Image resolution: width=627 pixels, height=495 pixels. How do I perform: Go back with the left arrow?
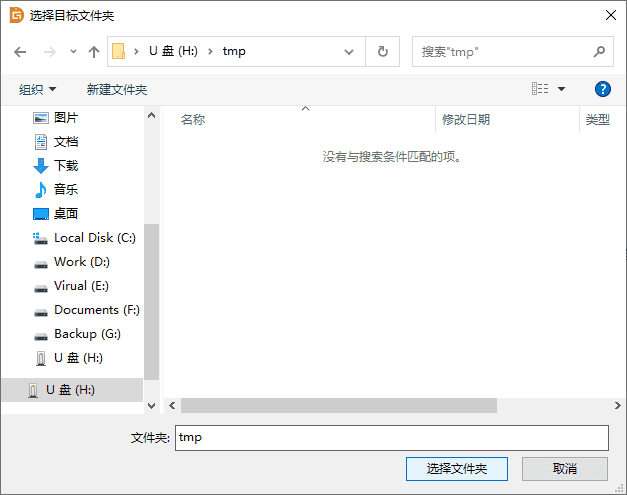pos(20,52)
